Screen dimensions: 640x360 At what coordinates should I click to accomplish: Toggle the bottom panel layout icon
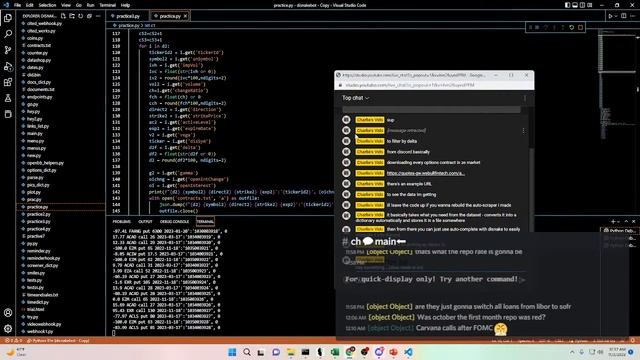tap(575, 5)
